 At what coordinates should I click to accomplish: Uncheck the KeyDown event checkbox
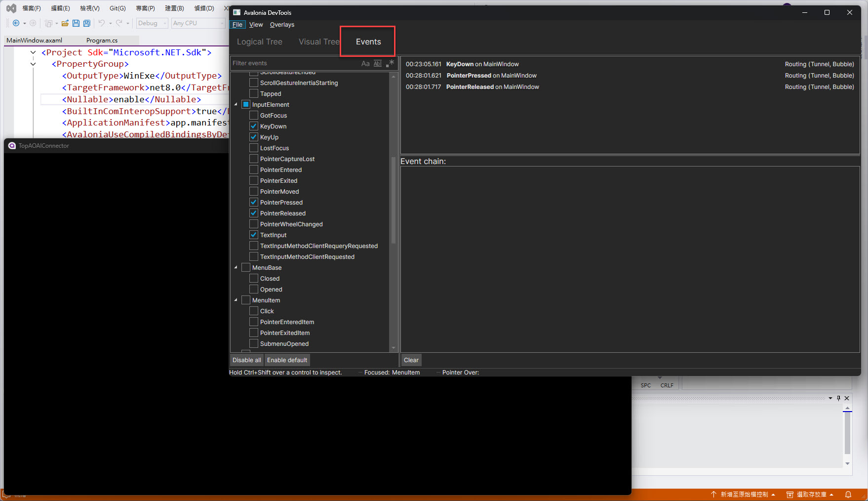pos(254,126)
